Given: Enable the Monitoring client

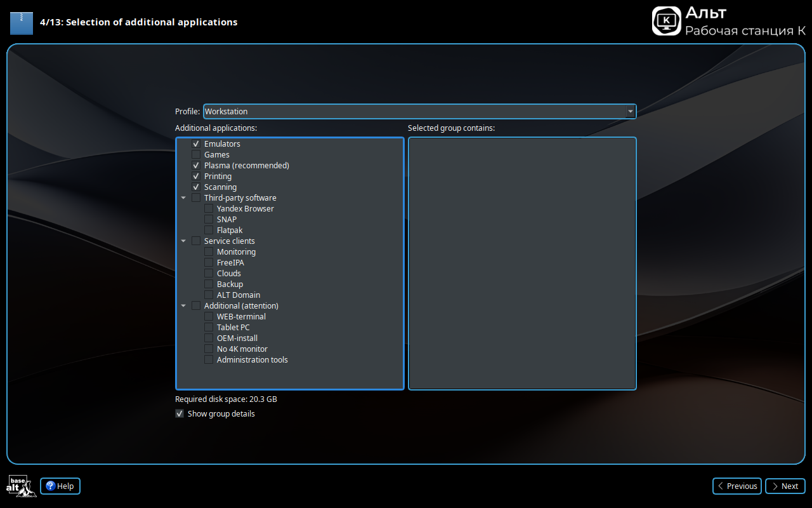Looking at the screenshot, I should [209, 252].
